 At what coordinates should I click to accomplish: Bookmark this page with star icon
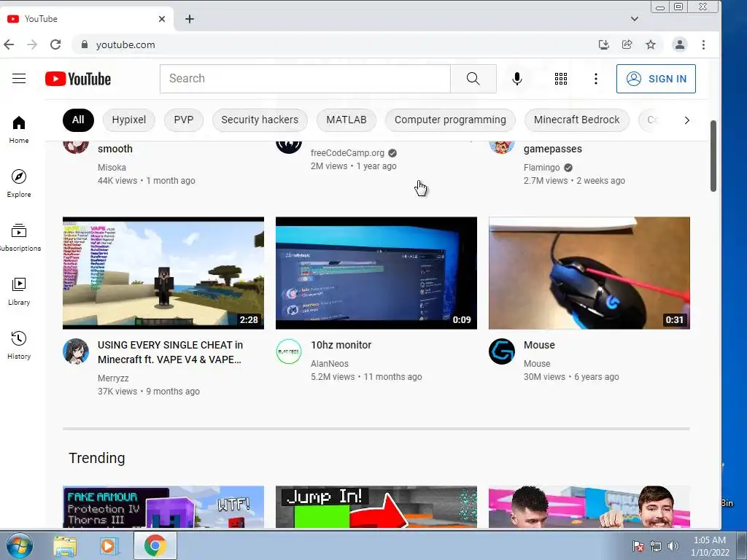(651, 44)
